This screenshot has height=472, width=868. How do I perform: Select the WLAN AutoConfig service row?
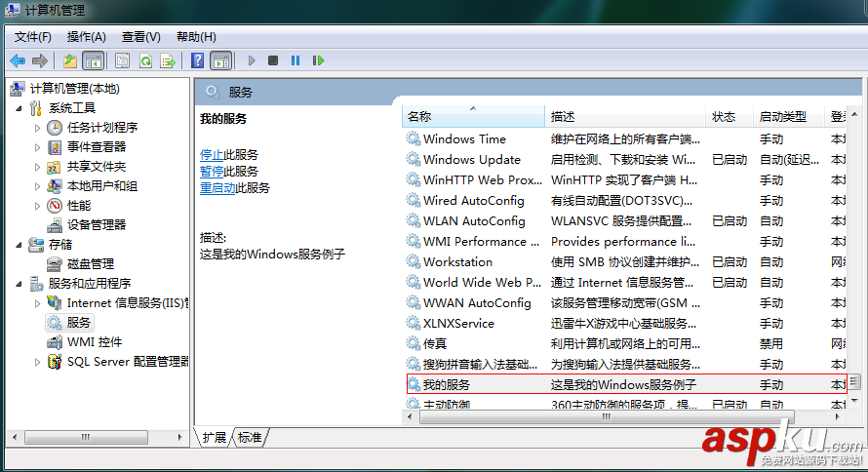[x=625, y=220]
